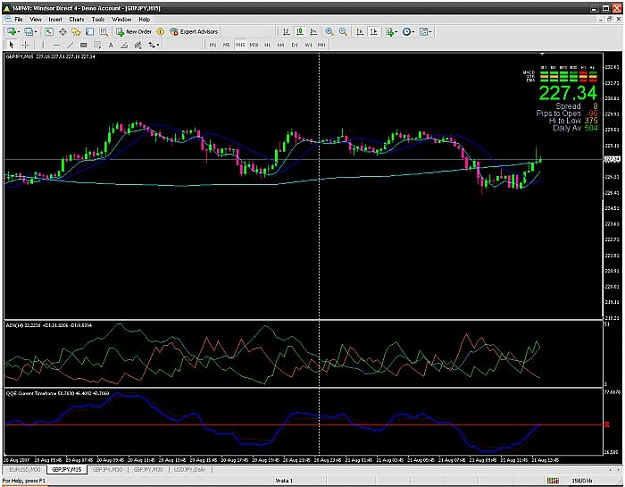Viewport: 625px width, 487px height.
Task: Open the indicators list icon
Action: pos(390,31)
